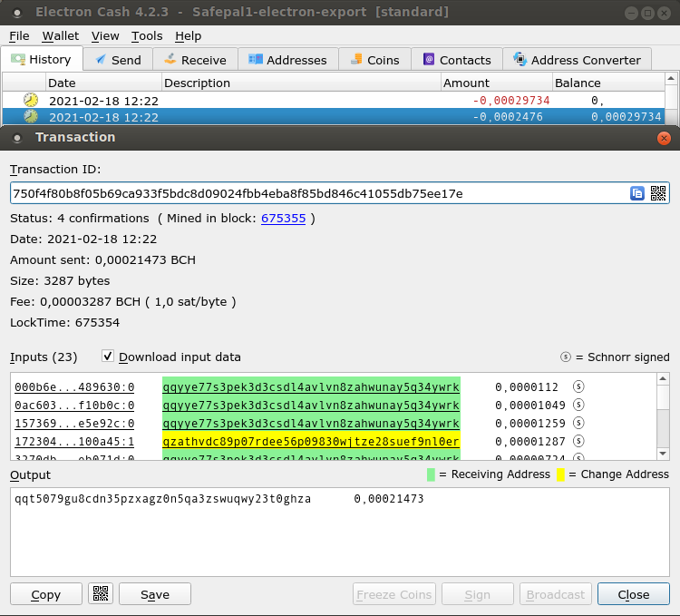Image resolution: width=680 pixels, height=616 pixels.
Task: Click input outpoint 0ac603...f10b0c:0
Action: click(74, 406)
